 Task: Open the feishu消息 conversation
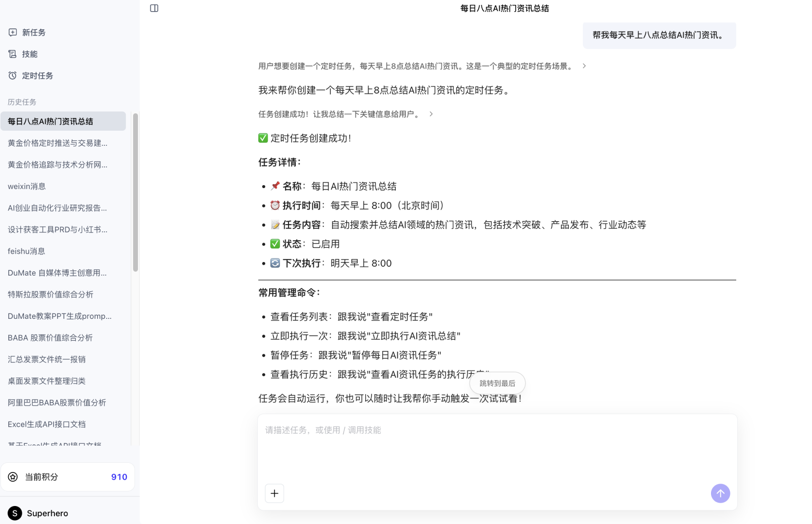coord(27,251)
